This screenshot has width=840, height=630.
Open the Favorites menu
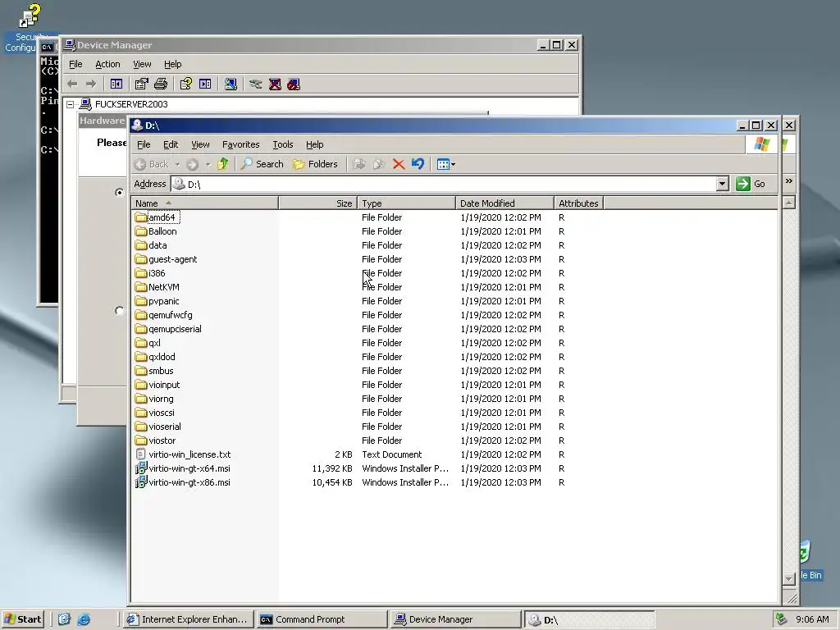240,144
